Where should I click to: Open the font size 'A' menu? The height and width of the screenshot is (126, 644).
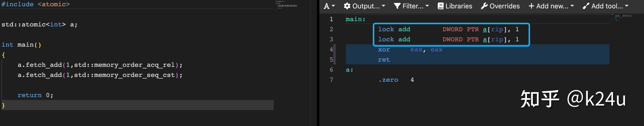pyautogui.click(x=327, y=6)
